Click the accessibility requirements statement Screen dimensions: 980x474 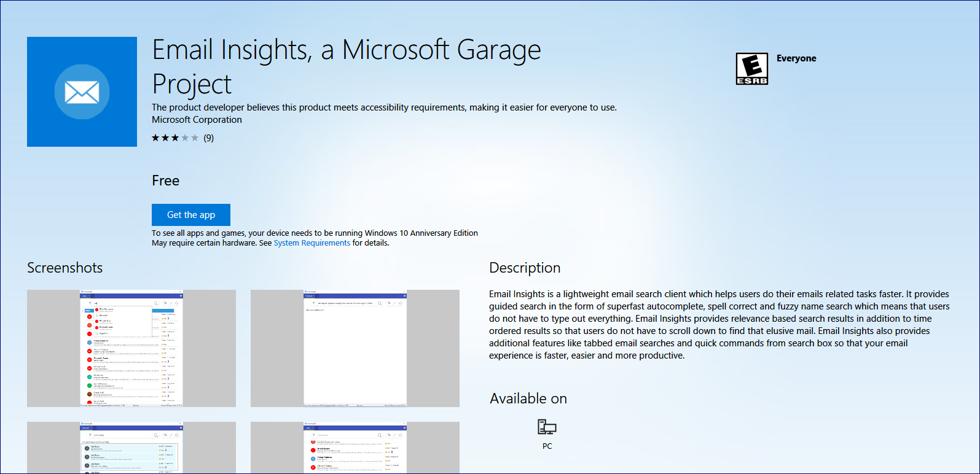(x=384, y=107)
